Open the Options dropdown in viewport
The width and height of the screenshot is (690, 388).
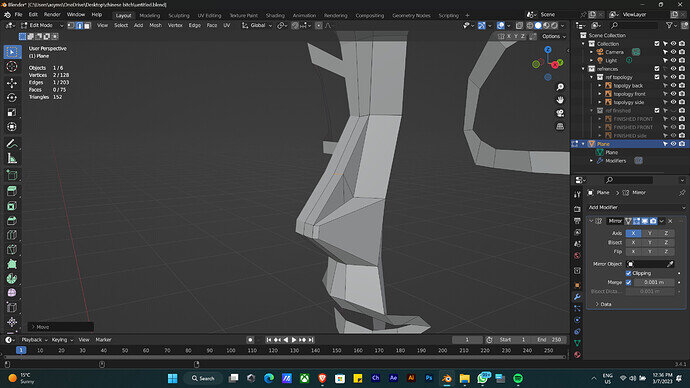pyautogui.click(x=554, y=37)
